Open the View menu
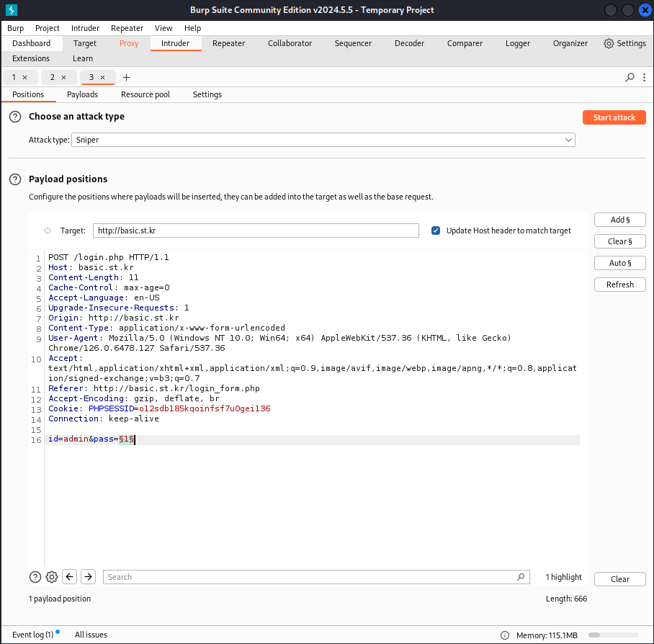The width and height of the screenshot is (654, 644). coord(163,28)
